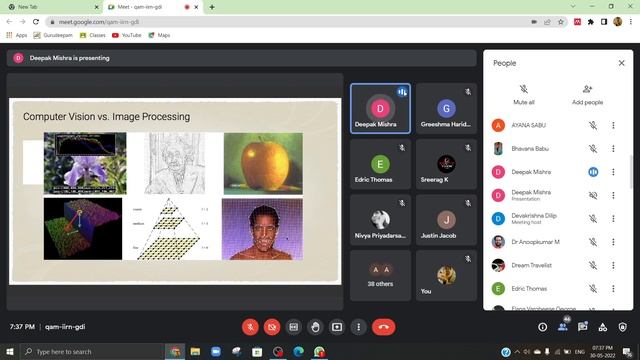Image resolution: width=640 pixels, height=360 pixels.
Task: Click Deepak Mishra Presentation muted audio icon
Action: point(593,195)
